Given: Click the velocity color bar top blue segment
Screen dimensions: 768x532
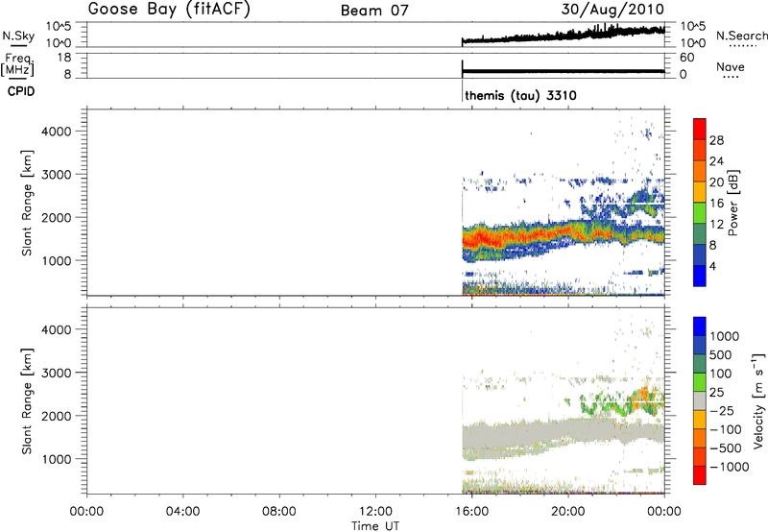Looking at the screenshot, I should click(700, 326).
